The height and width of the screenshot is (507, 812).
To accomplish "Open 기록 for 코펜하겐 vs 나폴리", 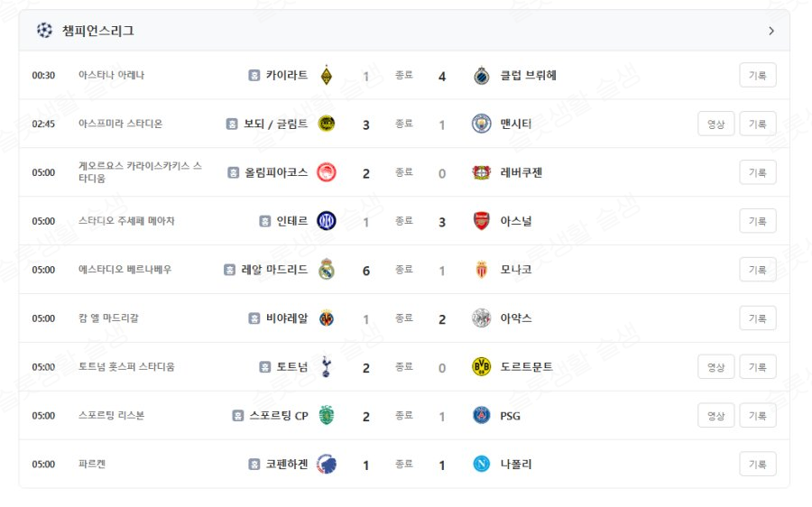I will click(758, 465).
